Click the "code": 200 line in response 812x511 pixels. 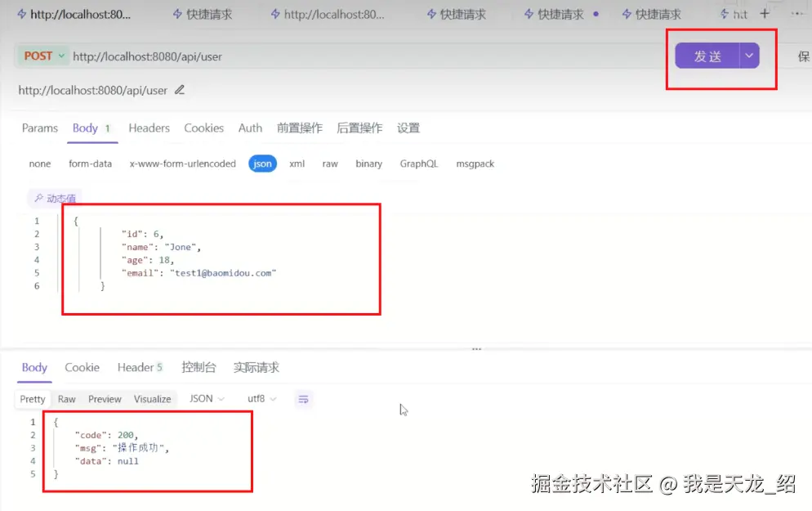pyautogui.click(x=106, y=435)
